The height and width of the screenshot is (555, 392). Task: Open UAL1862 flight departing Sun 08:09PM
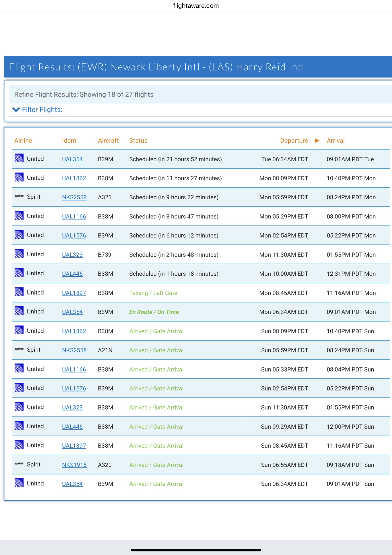74,331
